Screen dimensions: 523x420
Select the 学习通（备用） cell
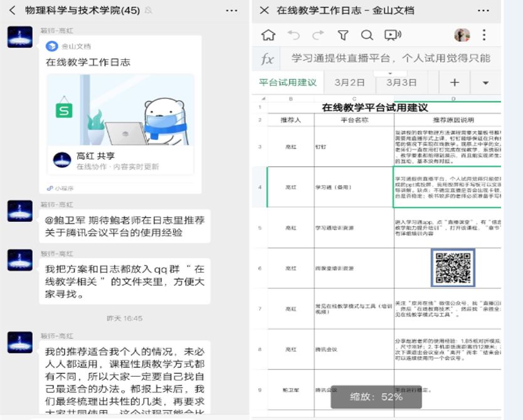(x=353, y=187)
